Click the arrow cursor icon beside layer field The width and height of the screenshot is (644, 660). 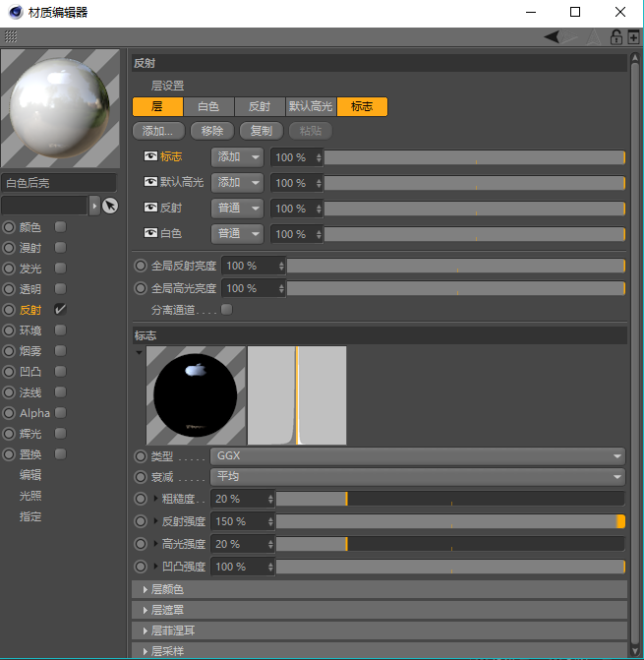[110, 206]
